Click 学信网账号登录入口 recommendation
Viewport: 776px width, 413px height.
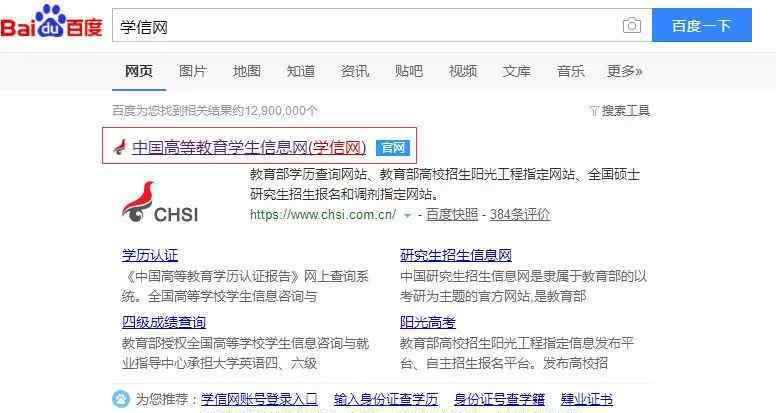(x=259, y=399)
